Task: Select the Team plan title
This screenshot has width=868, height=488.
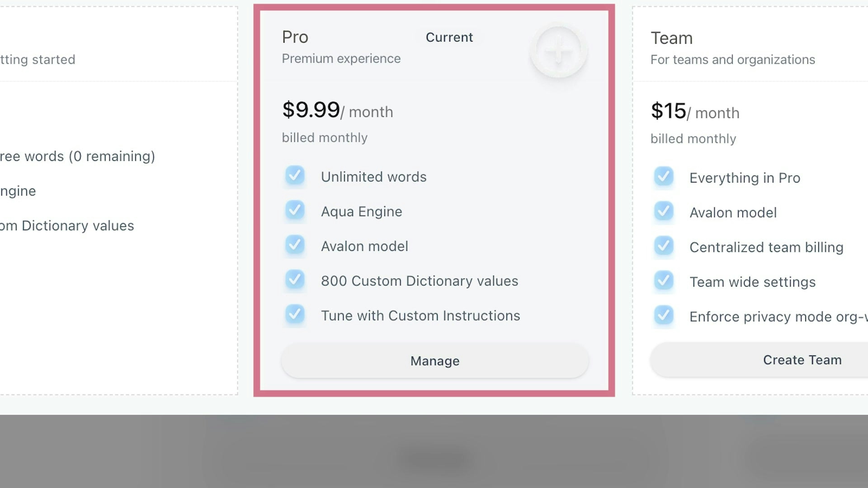Action: [671, 38]
